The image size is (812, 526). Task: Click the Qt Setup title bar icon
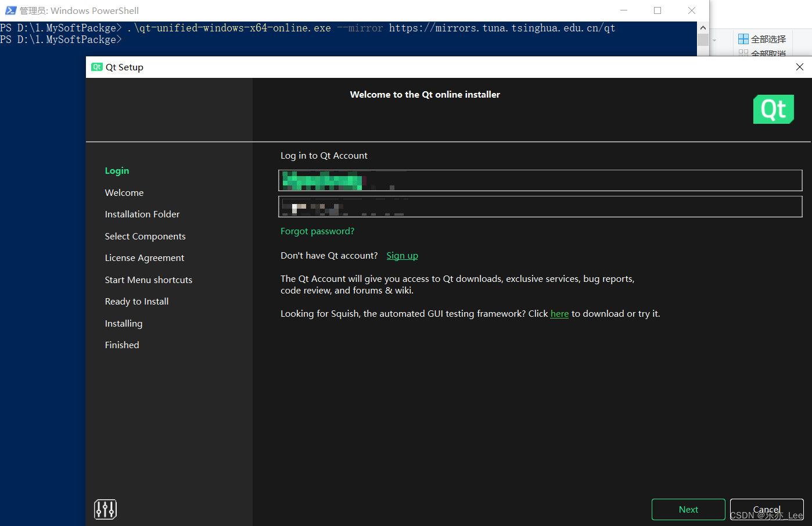point(97,67)
